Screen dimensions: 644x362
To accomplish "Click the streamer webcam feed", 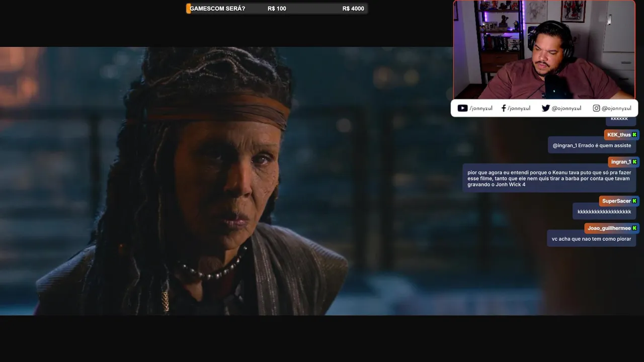I will pyautogui.click(x=544, y=50).
